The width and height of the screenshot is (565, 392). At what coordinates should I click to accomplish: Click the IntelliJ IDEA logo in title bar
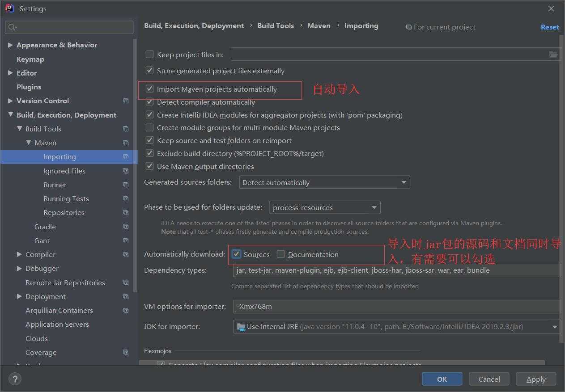[10, 8]
